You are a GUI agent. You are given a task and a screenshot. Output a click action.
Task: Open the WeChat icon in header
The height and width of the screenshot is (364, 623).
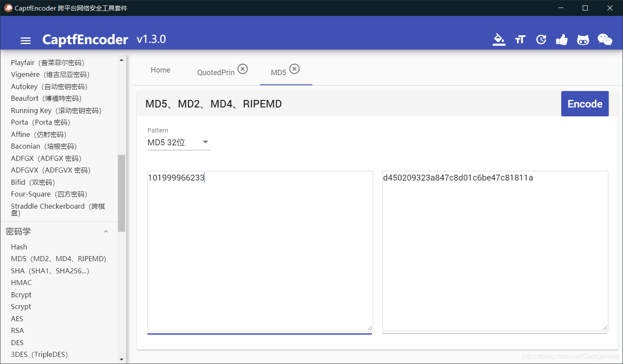click(605, 39)
